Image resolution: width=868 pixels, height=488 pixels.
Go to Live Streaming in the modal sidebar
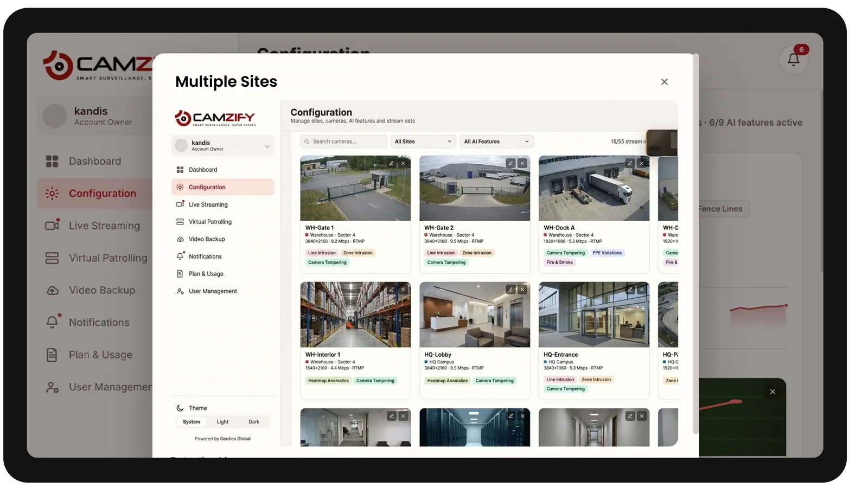click(x=223, y=204)
